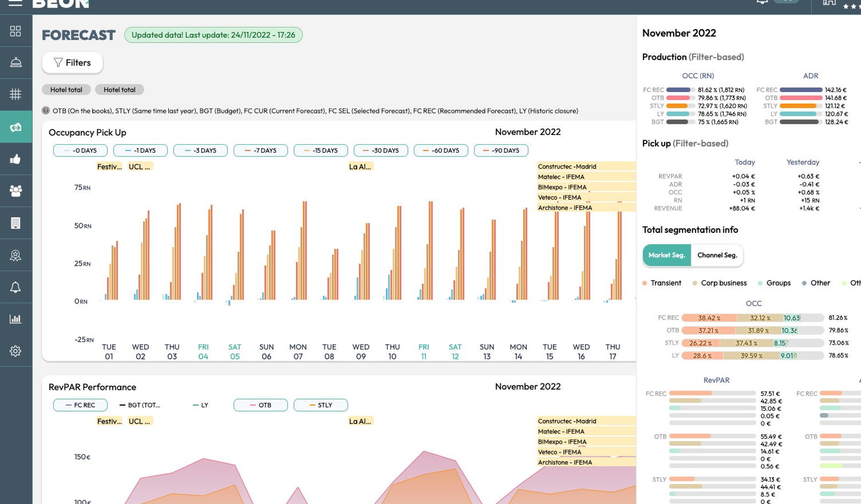Select FRI 04 date on occupancy axis

(x=203, y=352)
